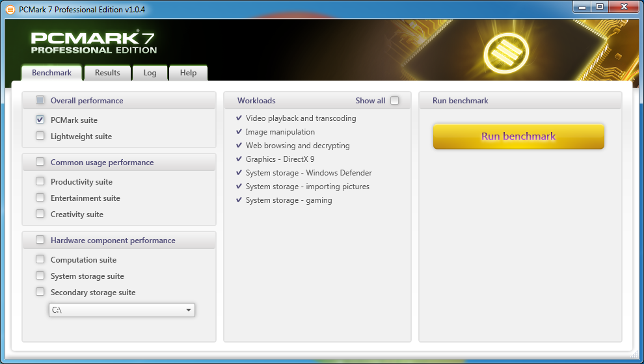
Task: Enable the Lightweight suite checkbox
Action: click(x=40, y=136)
